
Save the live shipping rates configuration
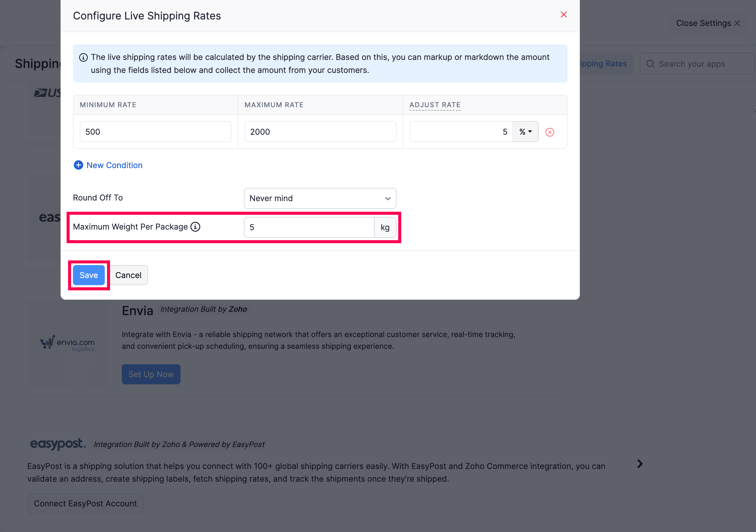pyautogui.click(x=89, y=275)
